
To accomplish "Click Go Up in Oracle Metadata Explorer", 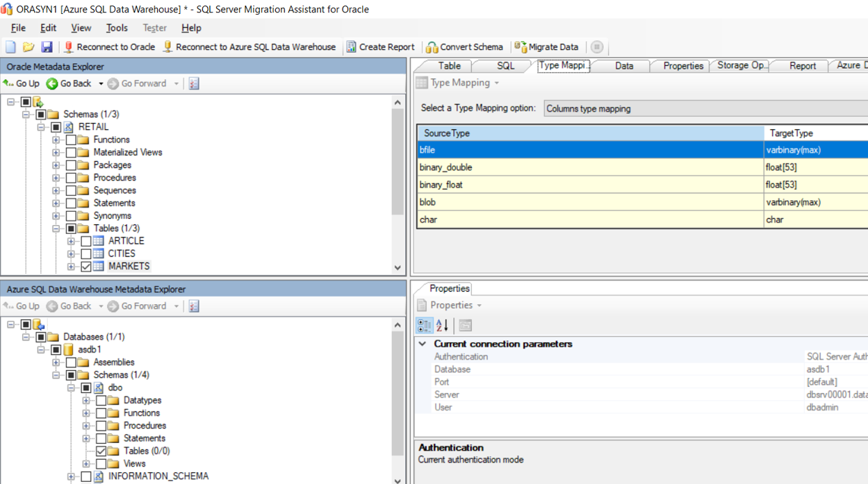I will tap(22, 83).
